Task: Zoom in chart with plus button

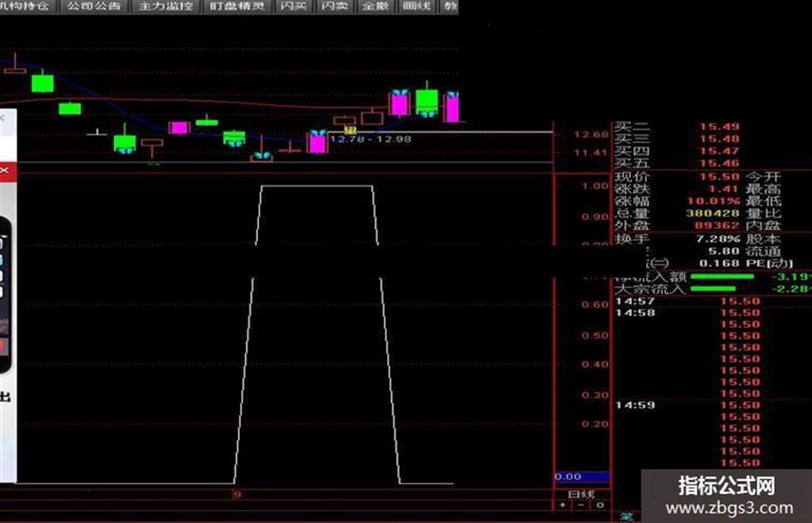Action: (563, 505)
